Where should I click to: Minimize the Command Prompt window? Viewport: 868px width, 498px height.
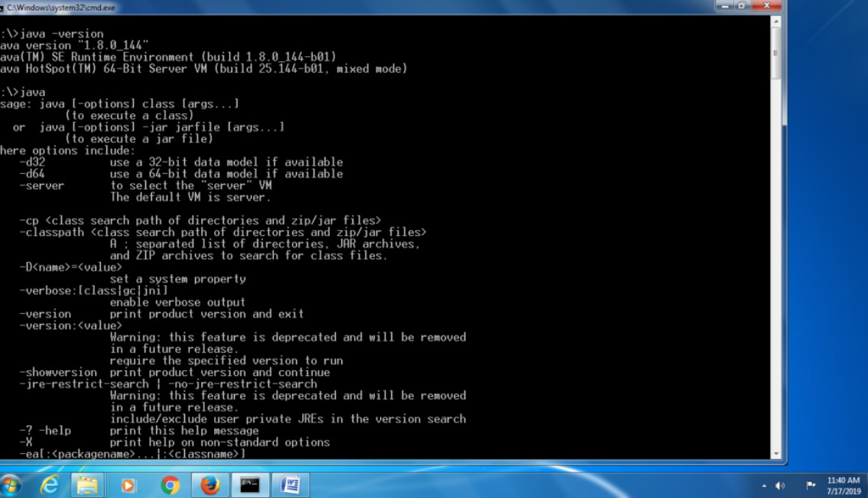coord(723,6)
